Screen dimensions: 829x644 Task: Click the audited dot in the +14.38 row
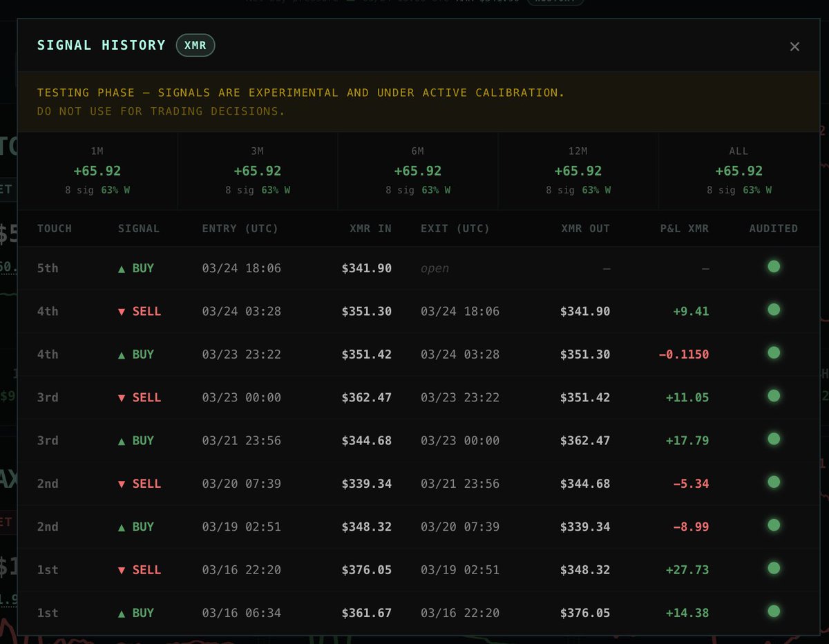774,611
